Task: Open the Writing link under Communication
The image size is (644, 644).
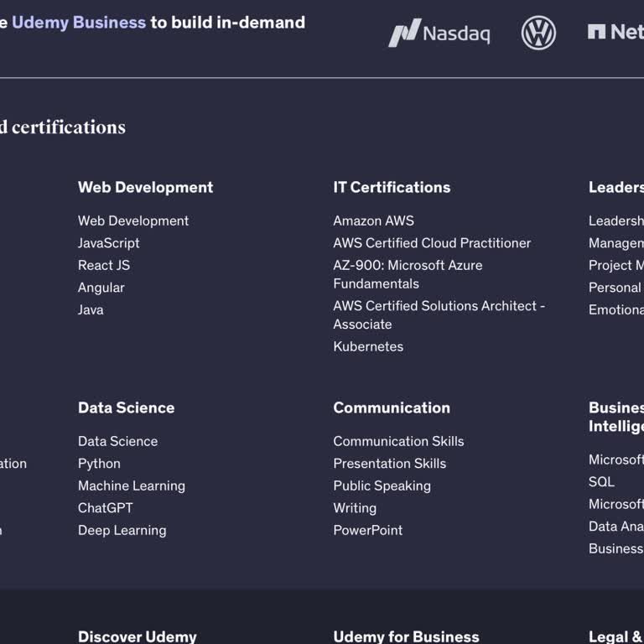Action: pyautogui.click(x=355, y=508)
